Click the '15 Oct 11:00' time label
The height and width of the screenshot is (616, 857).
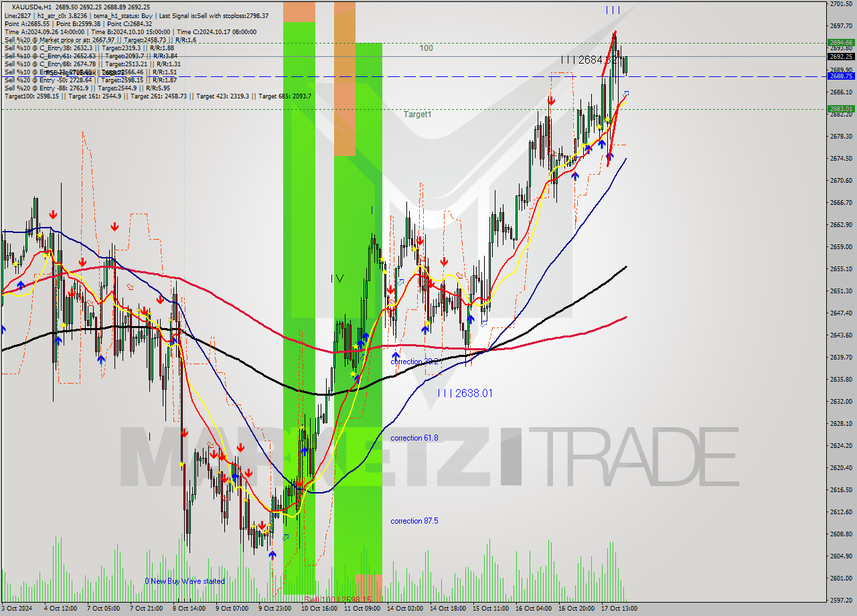tap(490, 609)
